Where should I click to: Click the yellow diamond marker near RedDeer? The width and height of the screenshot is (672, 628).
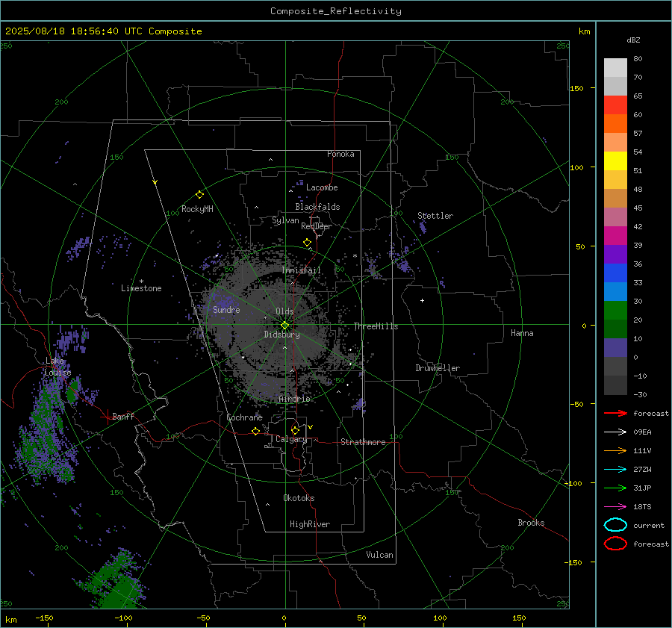[x=307, y=243]
